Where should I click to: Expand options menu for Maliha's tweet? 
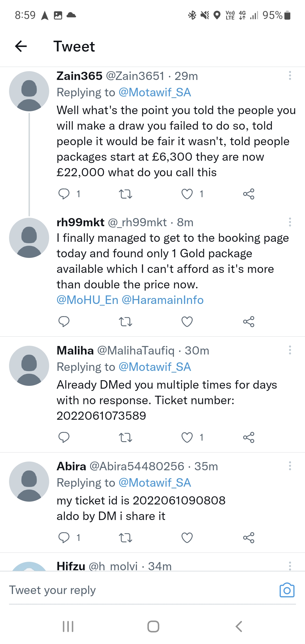click(x=290, y=350)
